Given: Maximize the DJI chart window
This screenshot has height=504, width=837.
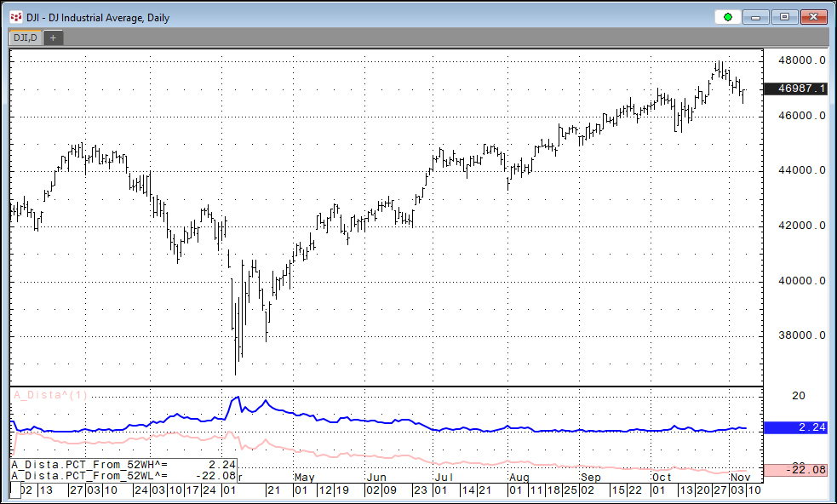Looking at the screenshot, I should [783, 17].
